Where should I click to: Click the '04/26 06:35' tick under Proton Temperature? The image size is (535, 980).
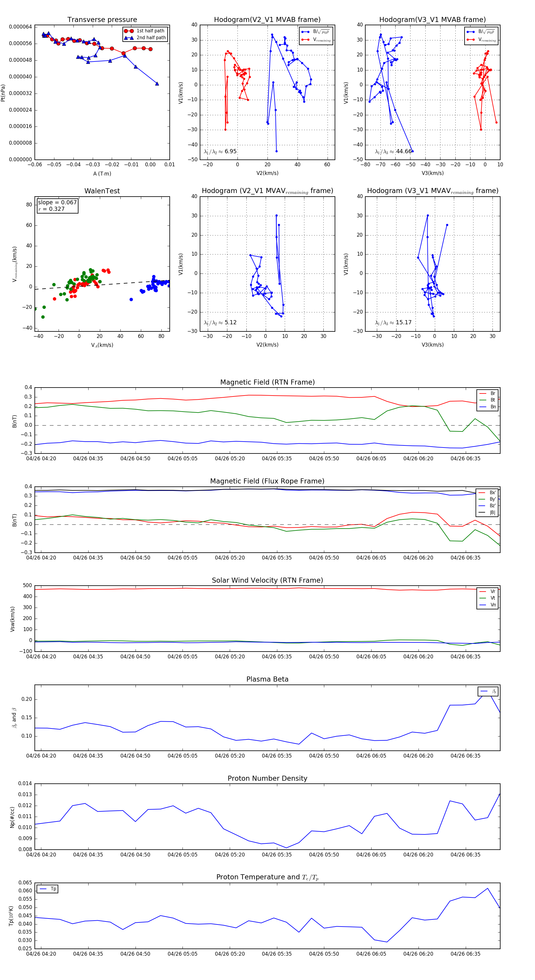(465, 954)
